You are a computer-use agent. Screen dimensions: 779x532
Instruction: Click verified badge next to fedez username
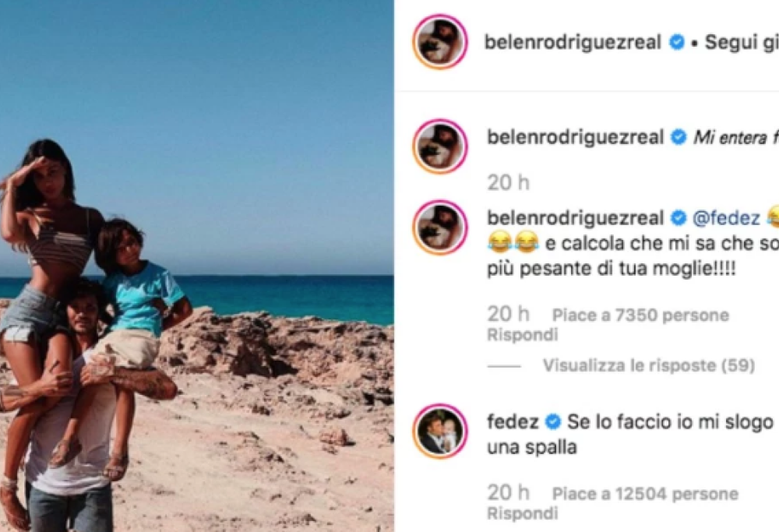[553, 421]
